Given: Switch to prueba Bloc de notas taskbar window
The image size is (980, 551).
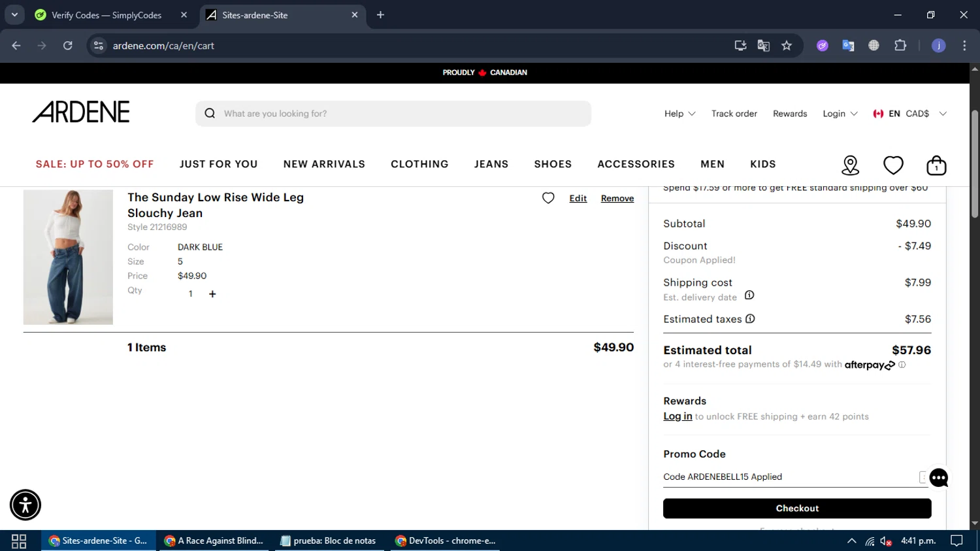Looking at the screenshot, I should tap(329, 541).
